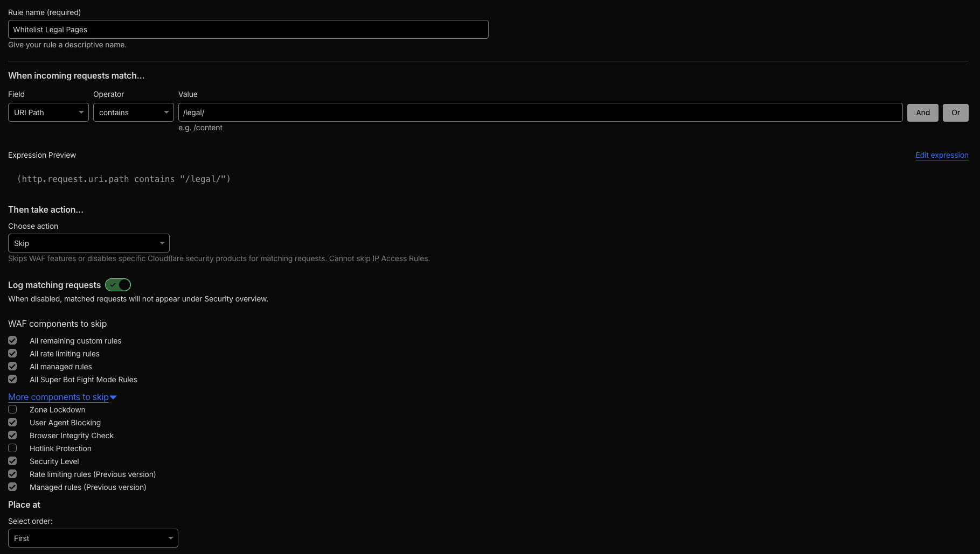Uncheck All Super Bot Fight Mode Rules
Image resolution: width=980 pixels, height=554 pixels.
12,379
